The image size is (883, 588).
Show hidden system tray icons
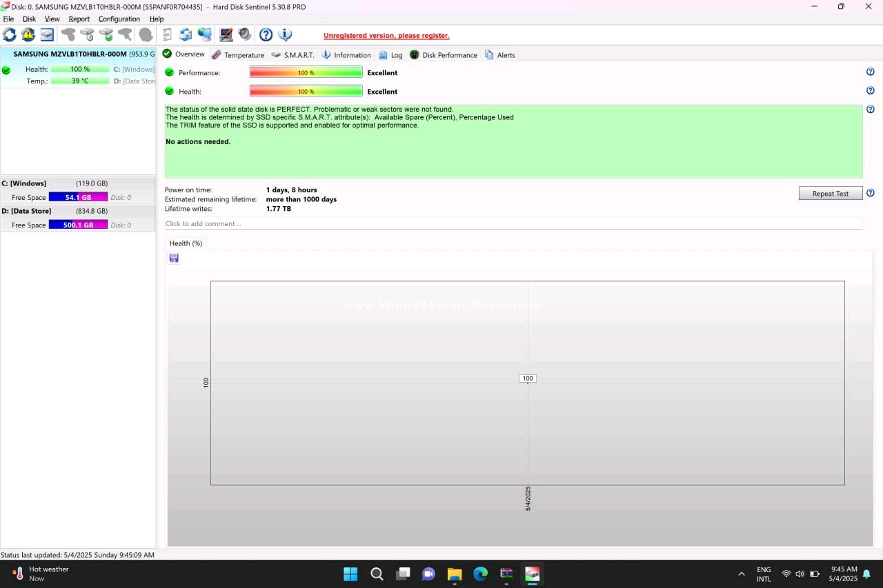[742, 574]
